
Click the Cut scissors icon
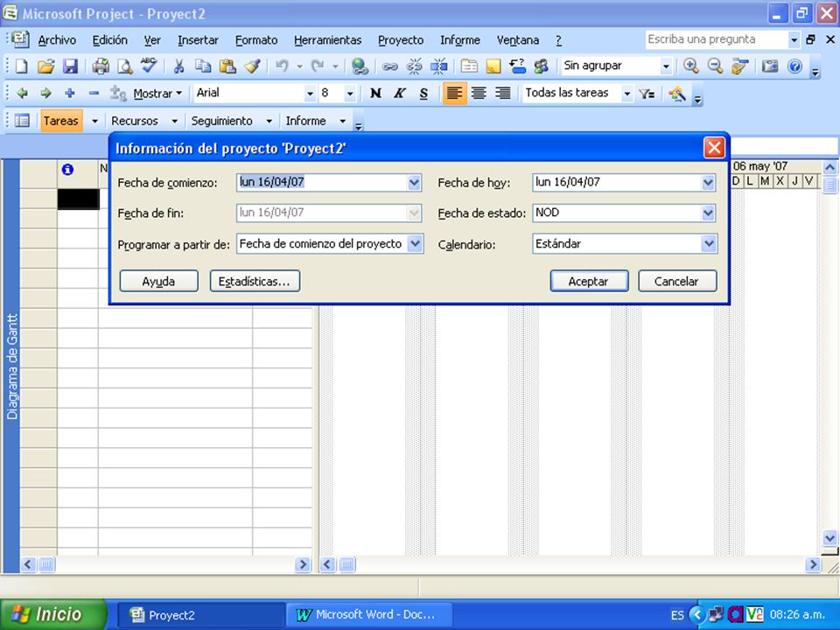(x=178, y=66)
